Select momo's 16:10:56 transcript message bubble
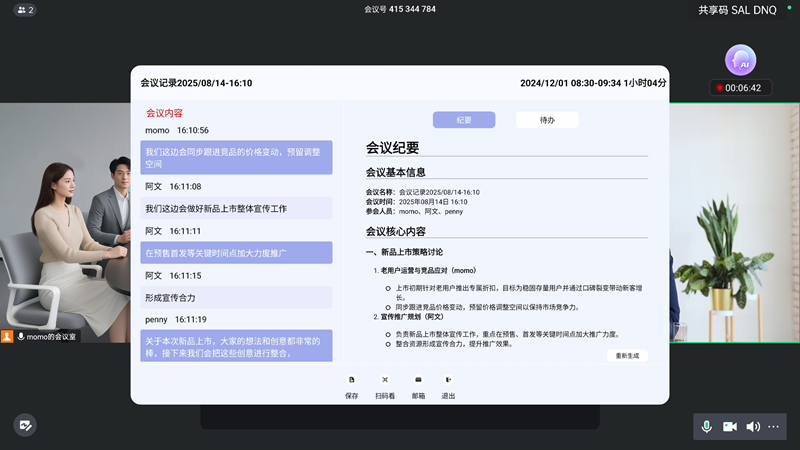This screenshot has width=800, height=450. pos(236,158)
